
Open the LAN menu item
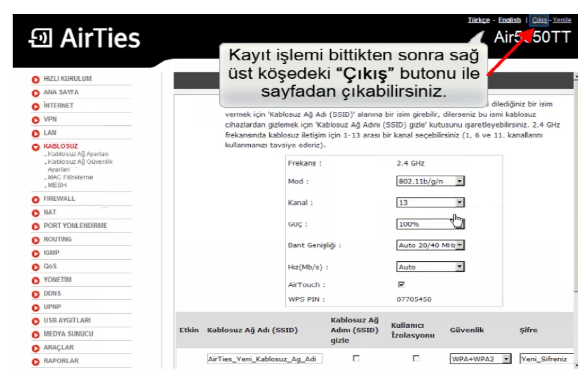50,132
